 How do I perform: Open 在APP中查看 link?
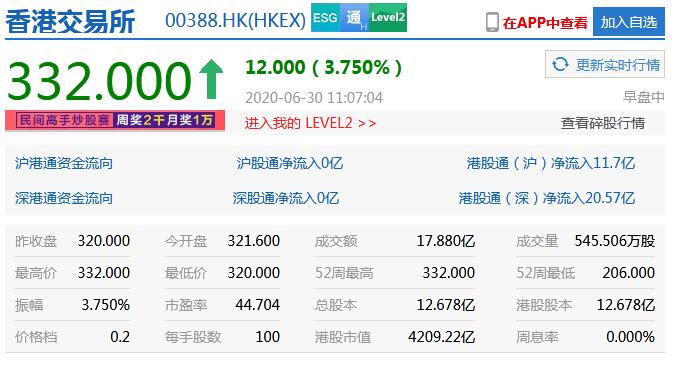click(545, 22)
